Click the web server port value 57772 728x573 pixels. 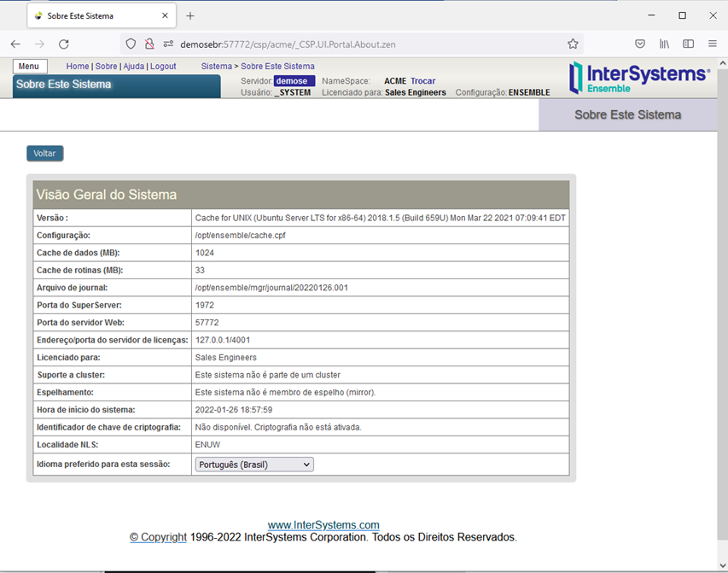[207, 323]
